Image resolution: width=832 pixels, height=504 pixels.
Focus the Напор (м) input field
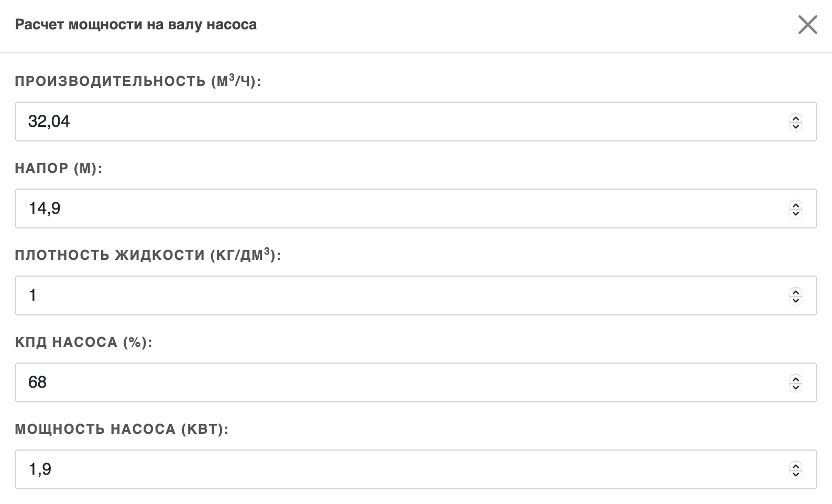tap(398, 209)
